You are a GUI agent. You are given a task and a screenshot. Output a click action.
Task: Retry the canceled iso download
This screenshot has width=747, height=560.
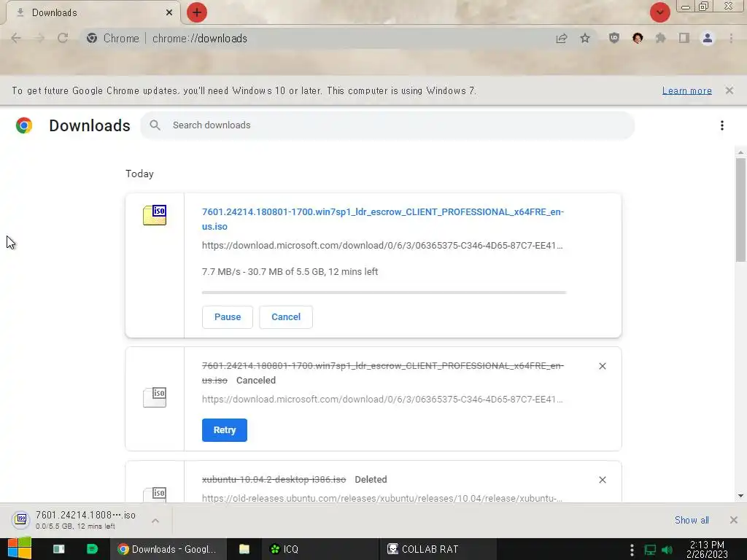pos(225,430)
